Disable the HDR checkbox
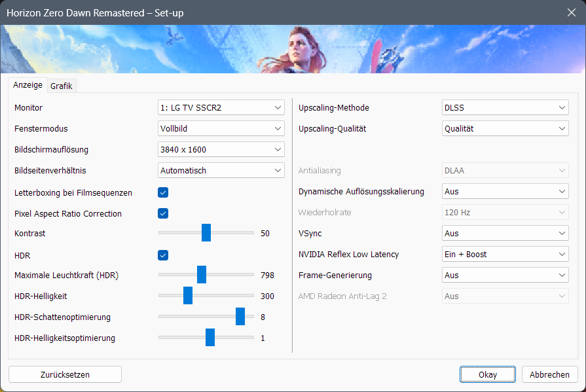 [163, 255]
